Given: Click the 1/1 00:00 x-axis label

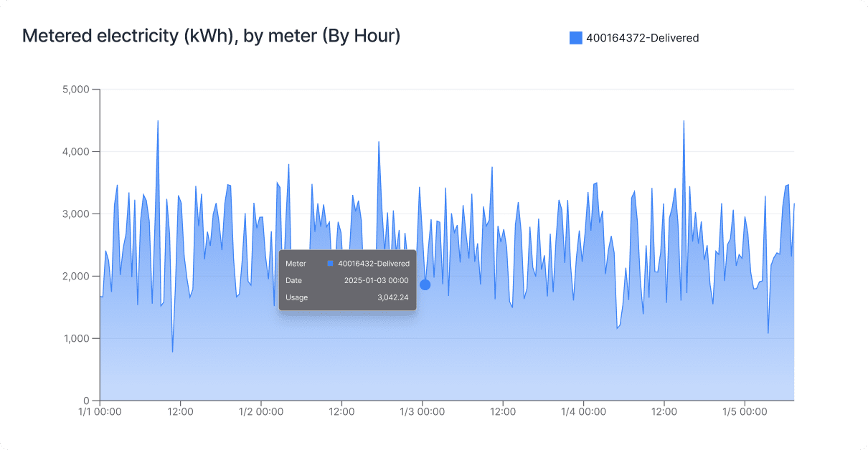Looking at the screenshot, I should pyautogui.click(x=100, y=413).
